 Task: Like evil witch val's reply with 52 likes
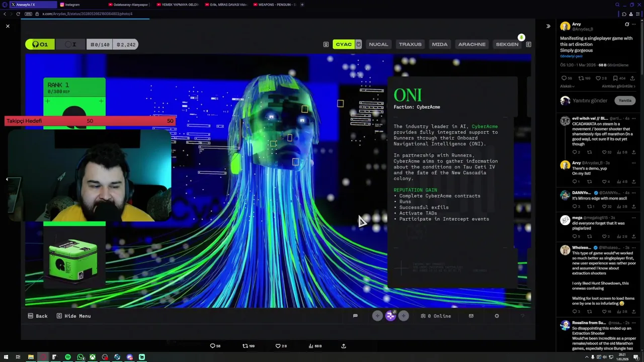point(607,152)
